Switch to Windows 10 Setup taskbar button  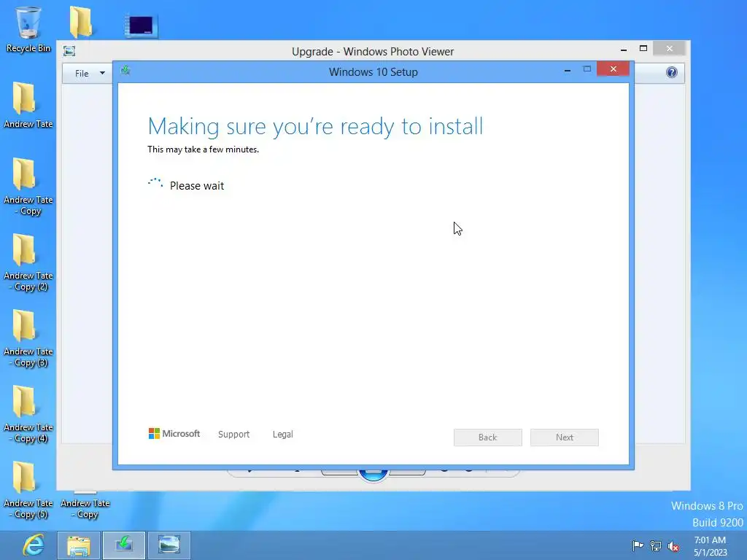click(x=124, y=545)
